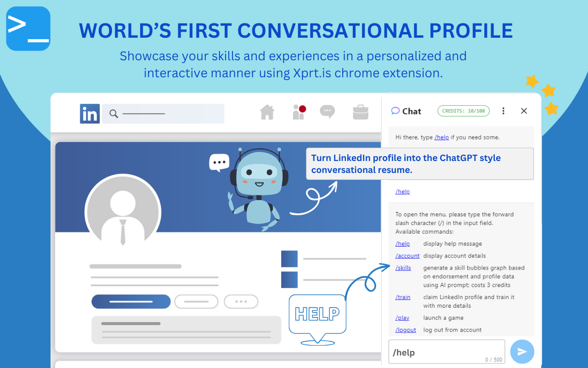Click the My Network icon with notification dot
Image resolution: width=588 pixels, height=368 pixels.
(x=299, y=112)
